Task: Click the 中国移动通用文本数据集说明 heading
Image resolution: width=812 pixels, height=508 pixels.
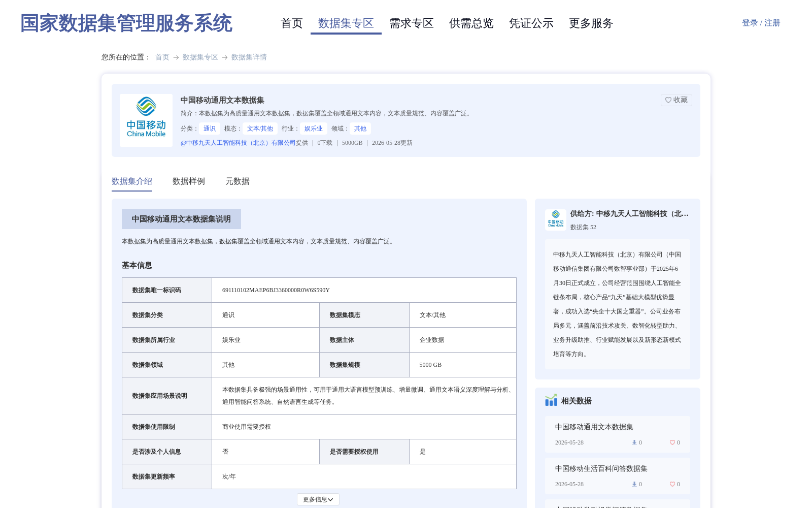Action: click(x=181, y=219)
